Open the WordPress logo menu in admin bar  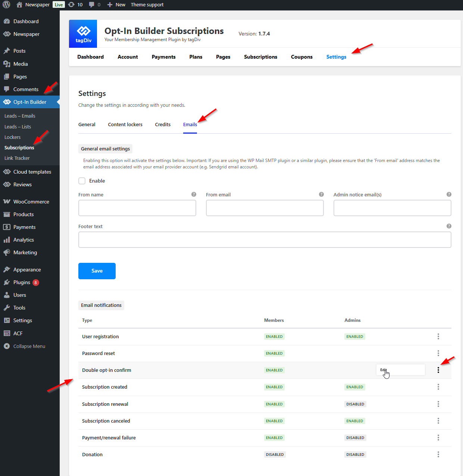(6, 4)
